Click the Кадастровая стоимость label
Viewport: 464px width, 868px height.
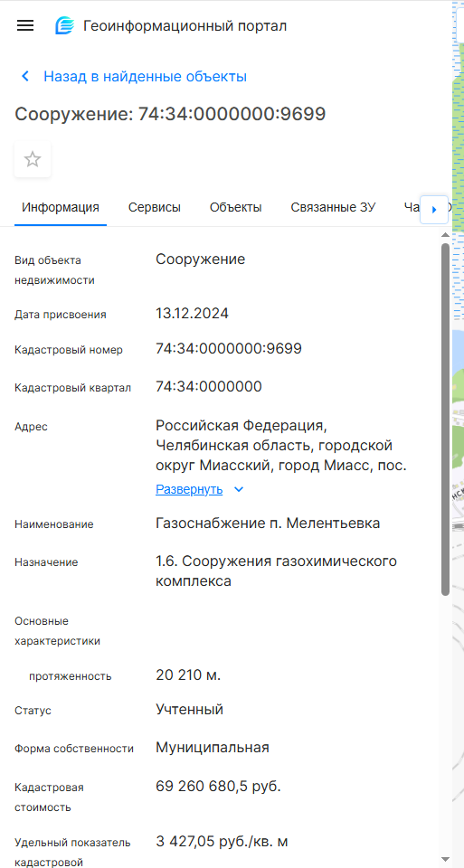[x=49, y=797]
